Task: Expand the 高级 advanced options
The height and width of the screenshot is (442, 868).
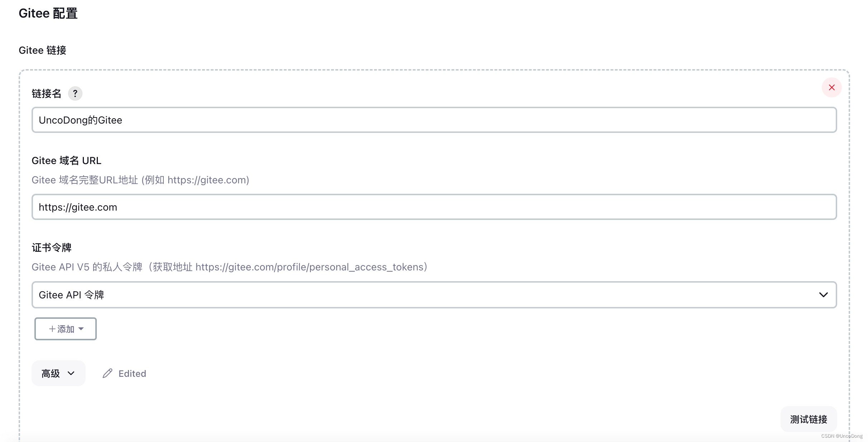Action: 58,374
